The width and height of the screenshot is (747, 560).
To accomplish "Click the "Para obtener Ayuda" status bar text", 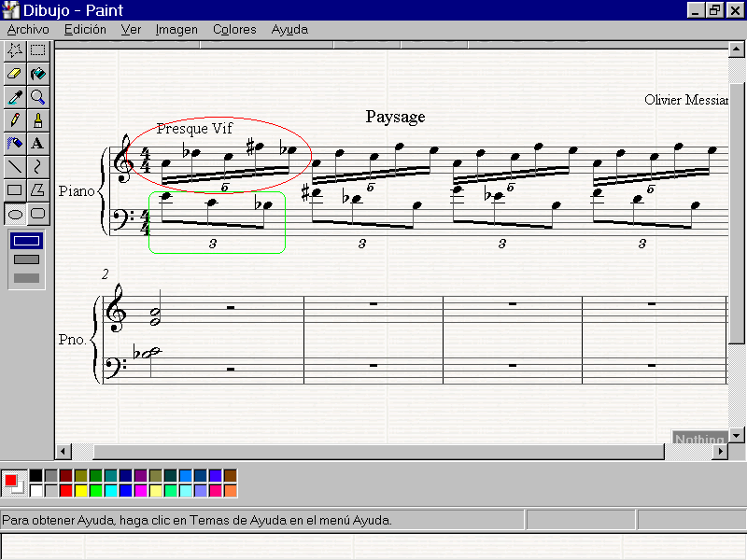I will [197, 520].
